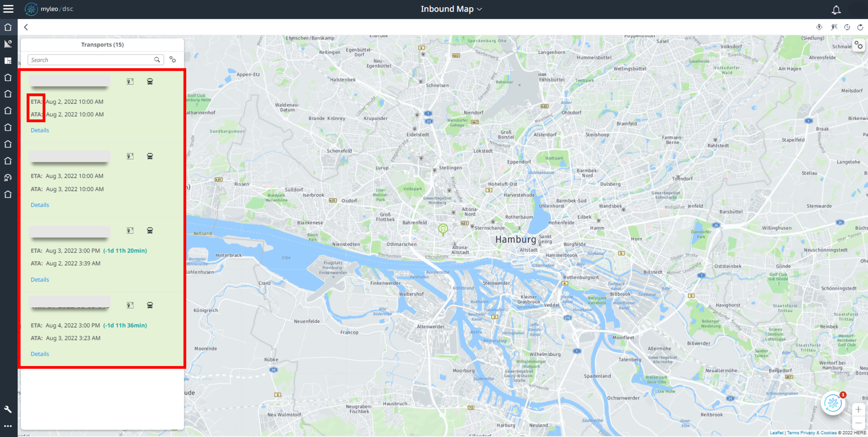Open Details of Aug 2 10:00 AM transport
This screenshot has height=437, width=868.
tap(40, 130)
